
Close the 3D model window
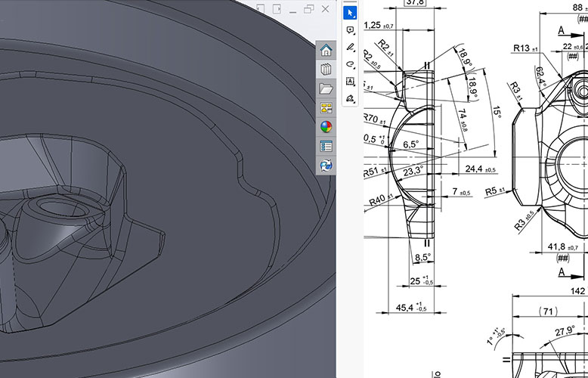(326, 8)
